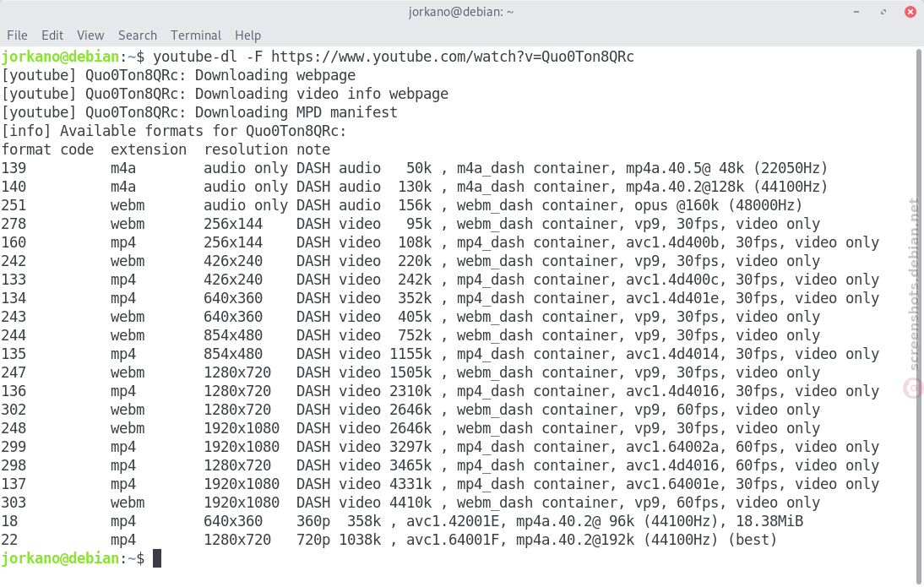Click the 'resolution' column header
The width and height of the screenshot is (924, 587).
click(246, 149)
